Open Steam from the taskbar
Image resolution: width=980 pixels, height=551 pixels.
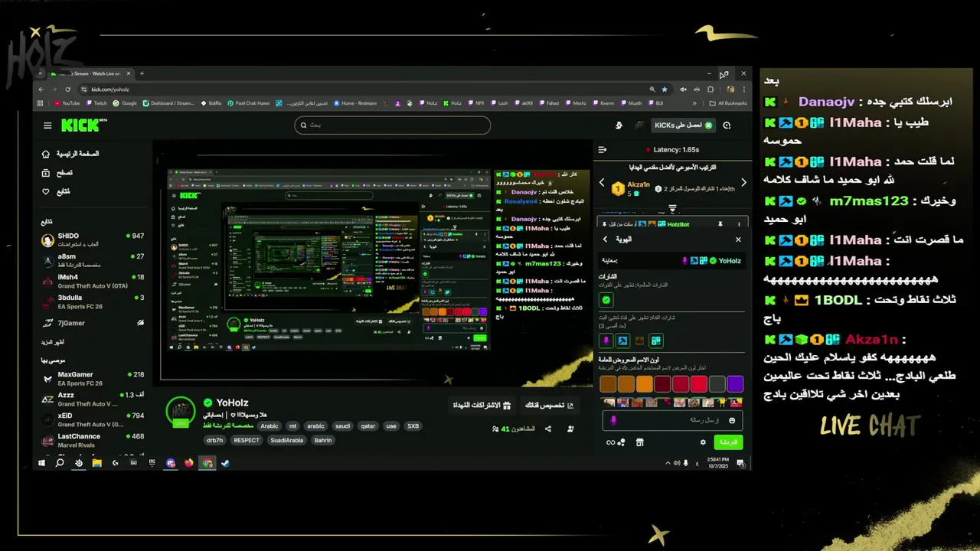tap(225, 463)
